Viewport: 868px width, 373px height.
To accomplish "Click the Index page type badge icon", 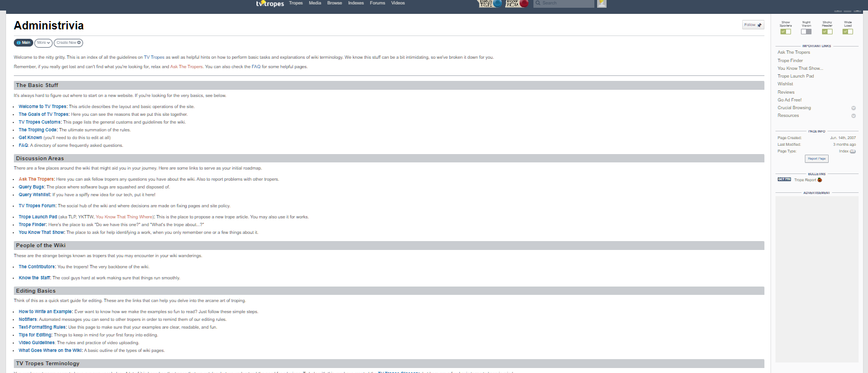I will [853, 151].
